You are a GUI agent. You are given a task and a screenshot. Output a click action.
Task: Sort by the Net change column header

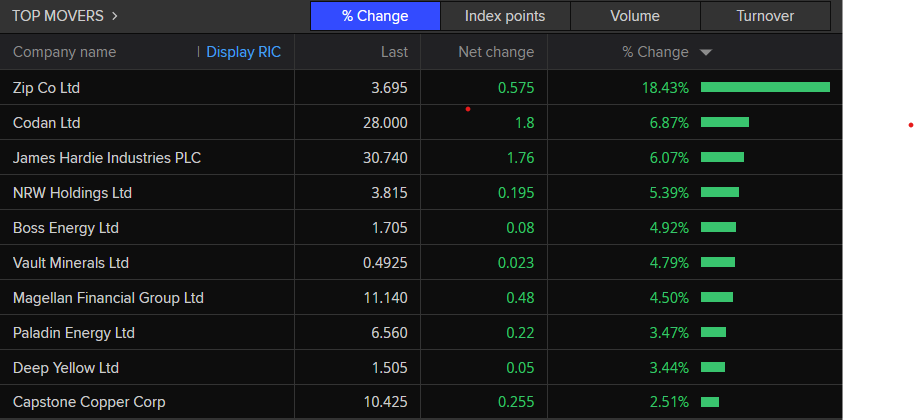coord(496,52)
